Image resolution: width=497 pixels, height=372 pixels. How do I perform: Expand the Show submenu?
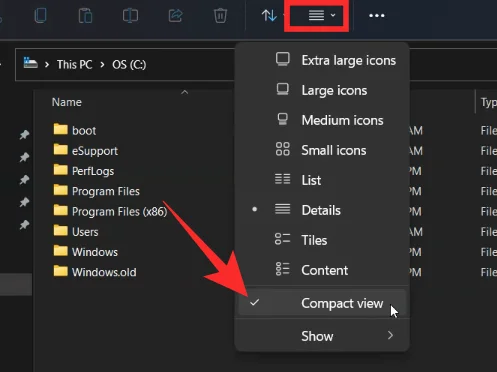pos(322,336)
